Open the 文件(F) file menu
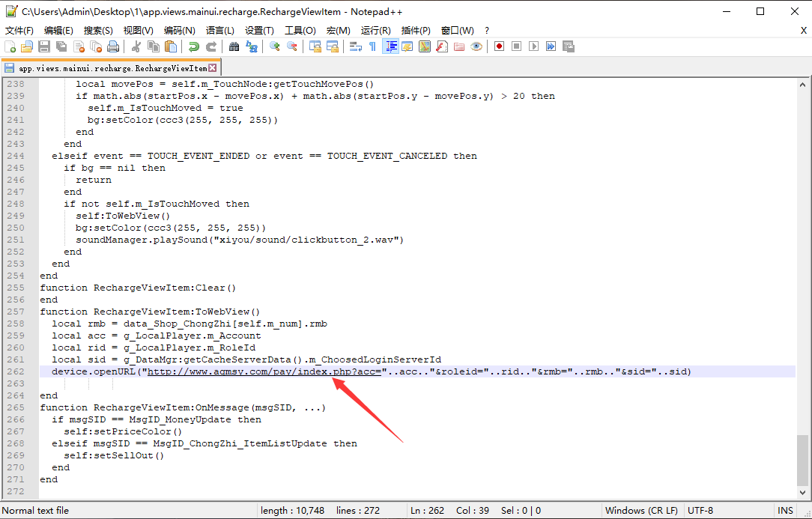 click(19, 30)
